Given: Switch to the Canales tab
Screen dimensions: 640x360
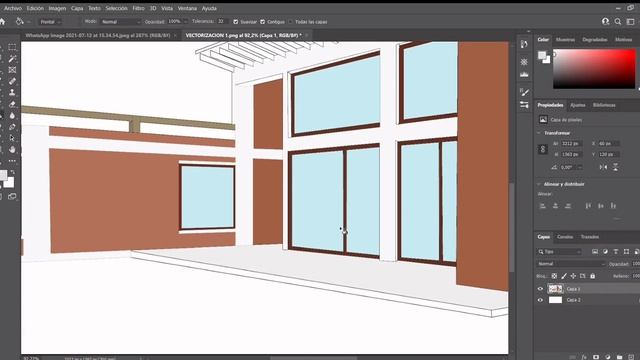Looking at the screenshot, I should (x=565, y=237).
